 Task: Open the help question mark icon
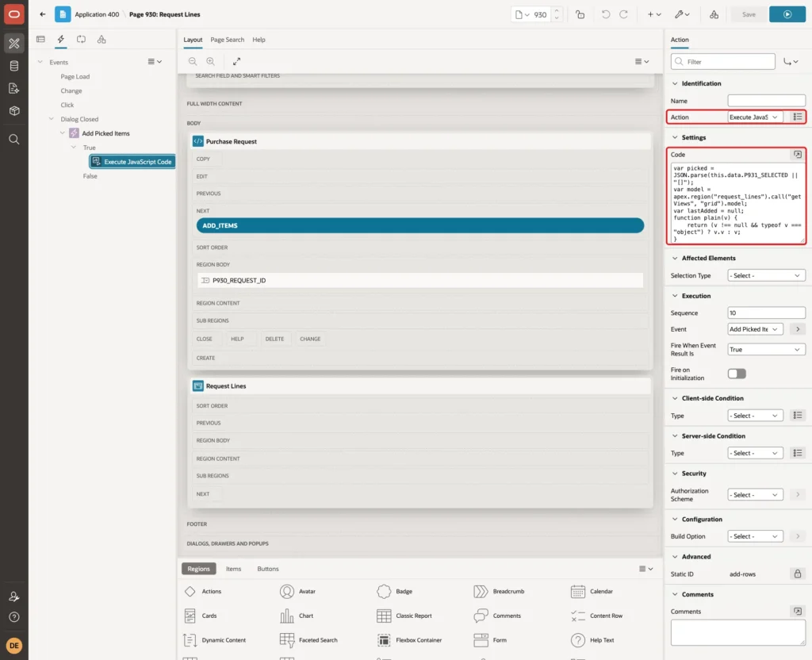[x=14, y=617]
